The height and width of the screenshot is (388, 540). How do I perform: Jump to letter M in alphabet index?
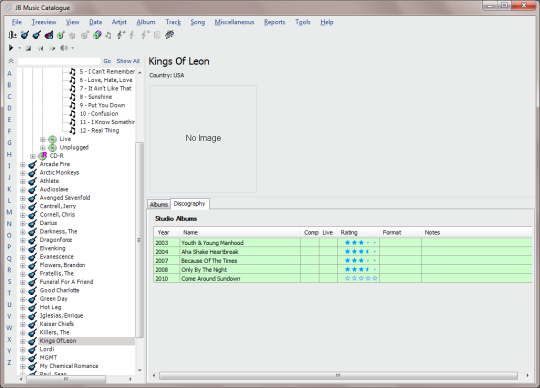[x=9, y=212]
